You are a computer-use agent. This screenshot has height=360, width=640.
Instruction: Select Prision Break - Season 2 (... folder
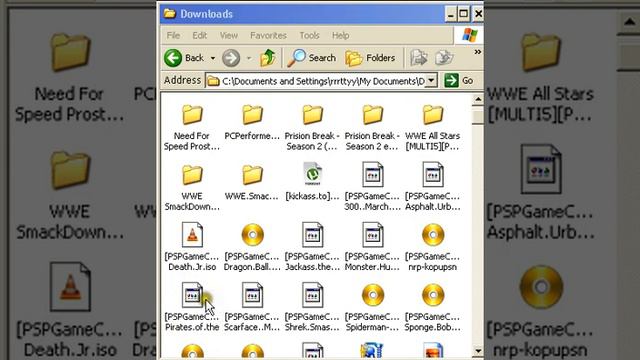pyautogui.click(x=312, y=128)
